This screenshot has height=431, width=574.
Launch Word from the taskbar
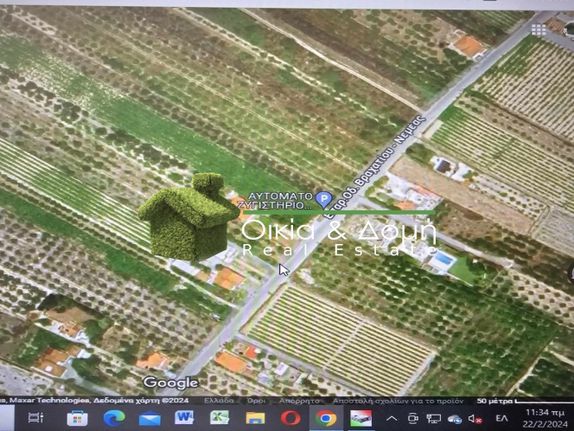click(x=184, y=417)
